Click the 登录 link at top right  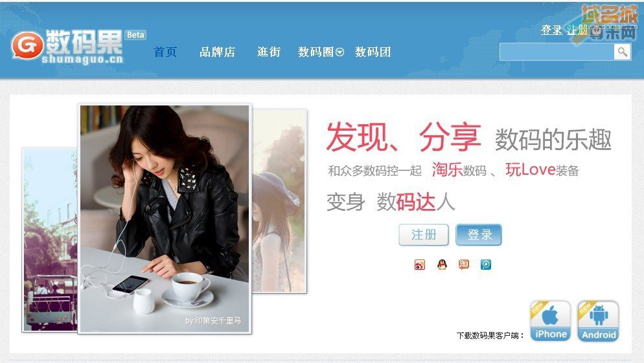551,30
